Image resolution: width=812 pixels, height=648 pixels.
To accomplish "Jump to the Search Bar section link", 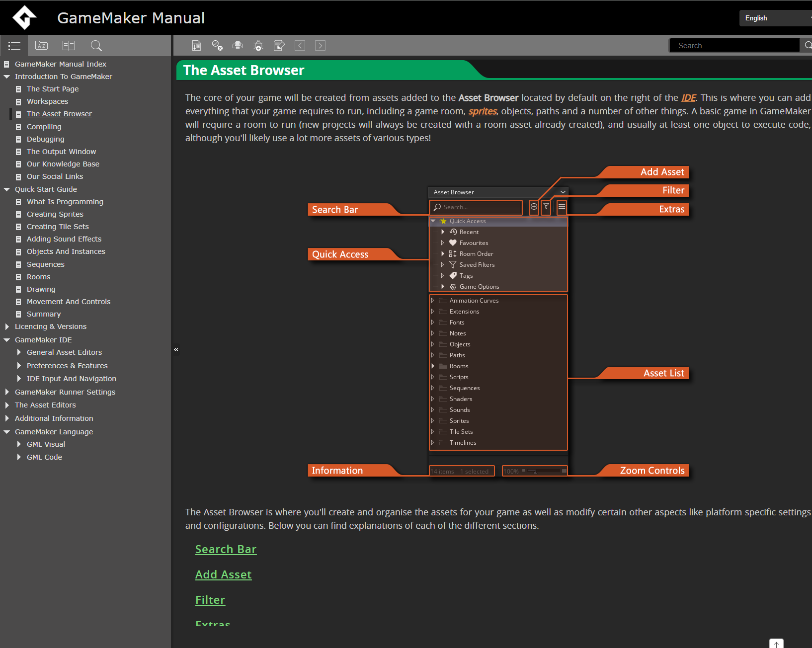I will (x=226, y=549).
